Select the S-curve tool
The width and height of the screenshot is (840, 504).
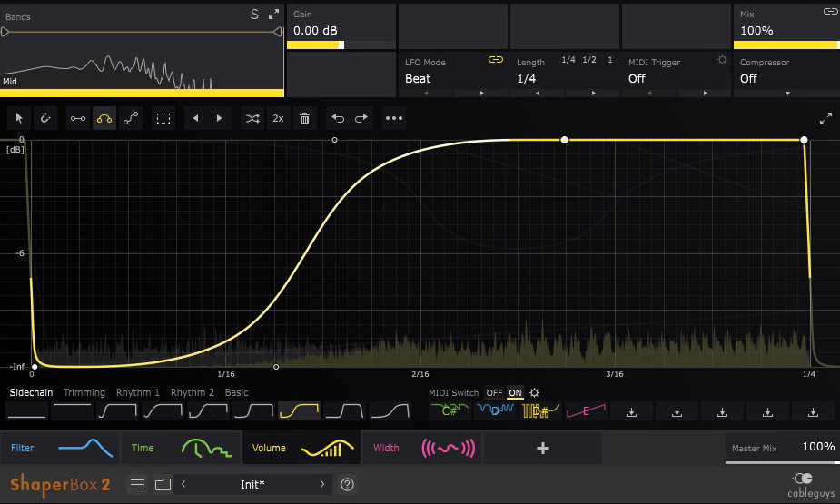point(131,118)
